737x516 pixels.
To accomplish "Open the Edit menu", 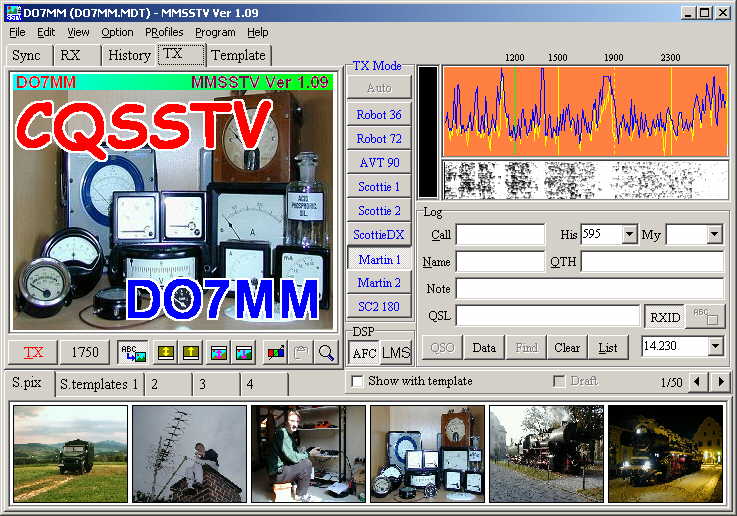I will click(x=46, y=32).
